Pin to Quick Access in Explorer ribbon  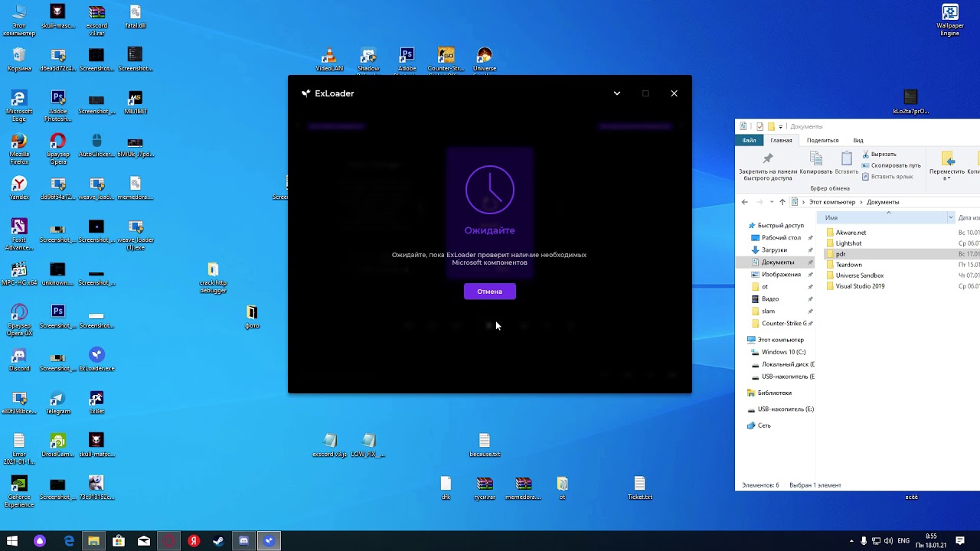pyautogui.click(x=767, y=165)
